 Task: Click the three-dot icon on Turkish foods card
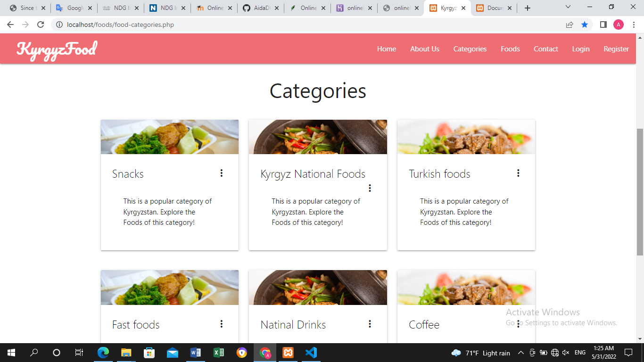click(518, 173)
